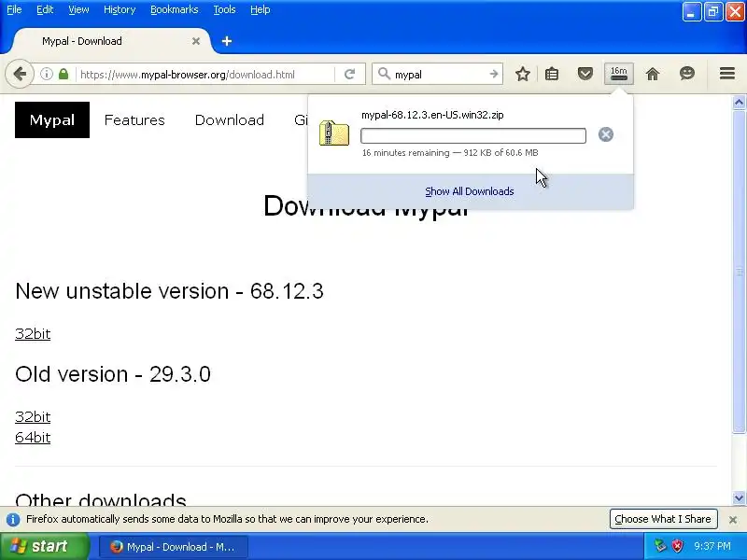Click Show All Downloads
Screen dimensions: 747x560
(470, 191)
